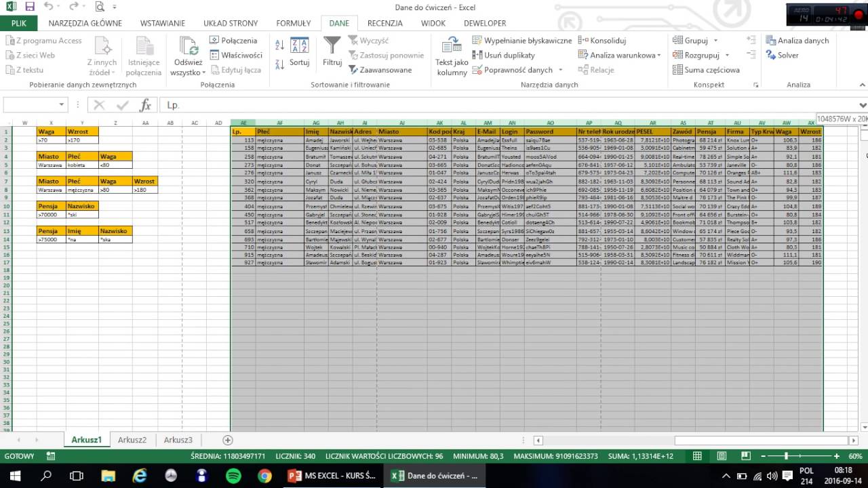Switch to RECENZJA tab
The height and width of the screenshot is (488, 868).
(x=385, y=23)
